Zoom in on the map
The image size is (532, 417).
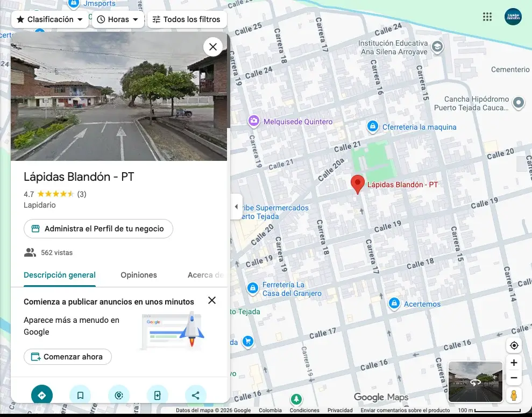pos(514,363)
